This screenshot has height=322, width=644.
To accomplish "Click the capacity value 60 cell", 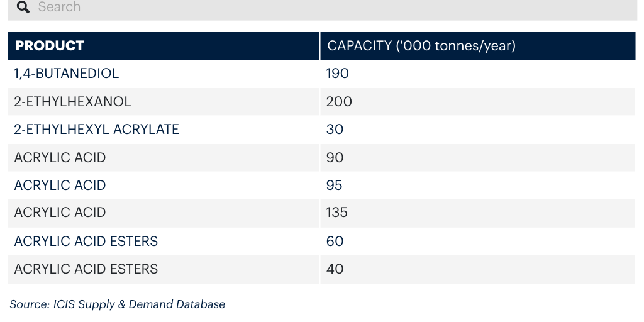I will point(478,241).
